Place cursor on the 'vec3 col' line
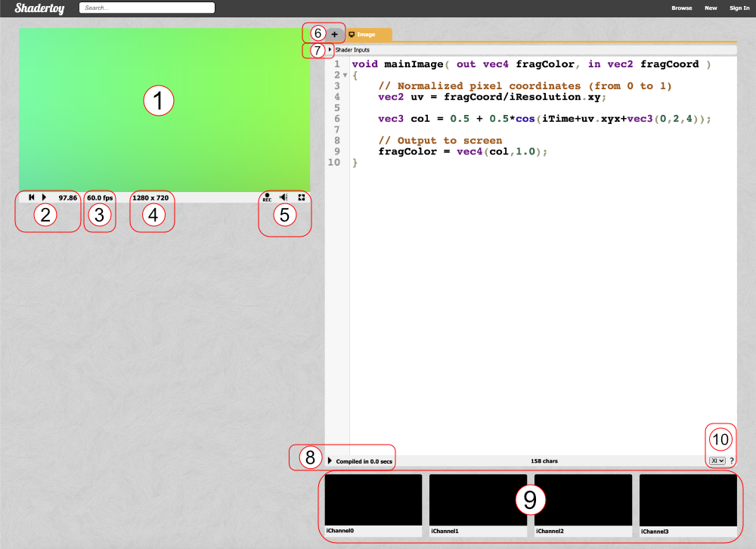Viewport: 756px width, 549px height. (544, 119)
